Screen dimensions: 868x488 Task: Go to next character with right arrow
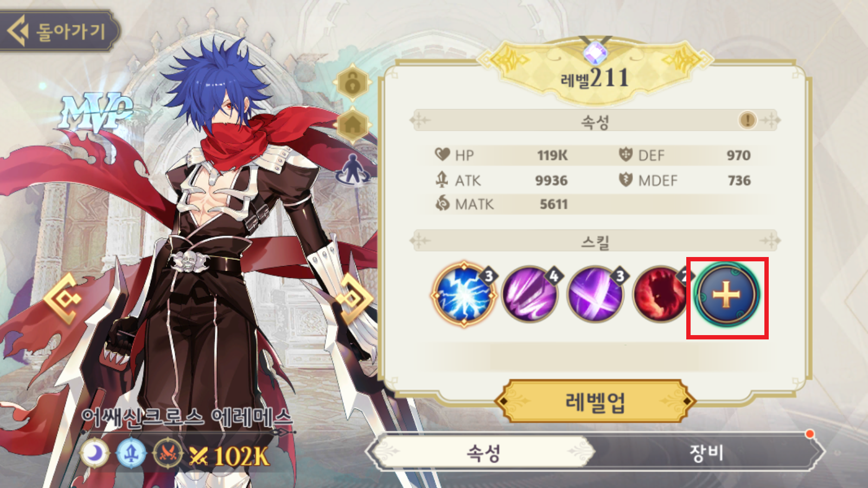pyautogui.click(x=354, y=298)
